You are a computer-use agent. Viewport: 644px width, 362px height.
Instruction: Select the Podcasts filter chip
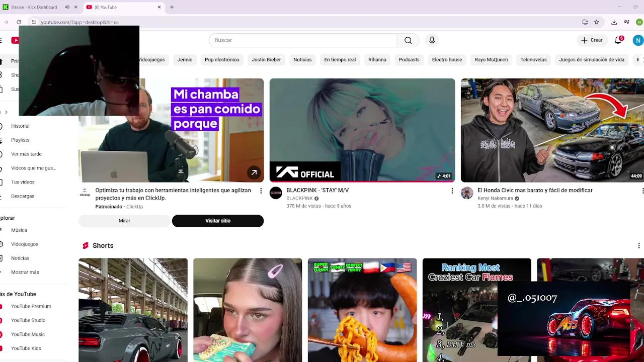click(x=409, y=60)
